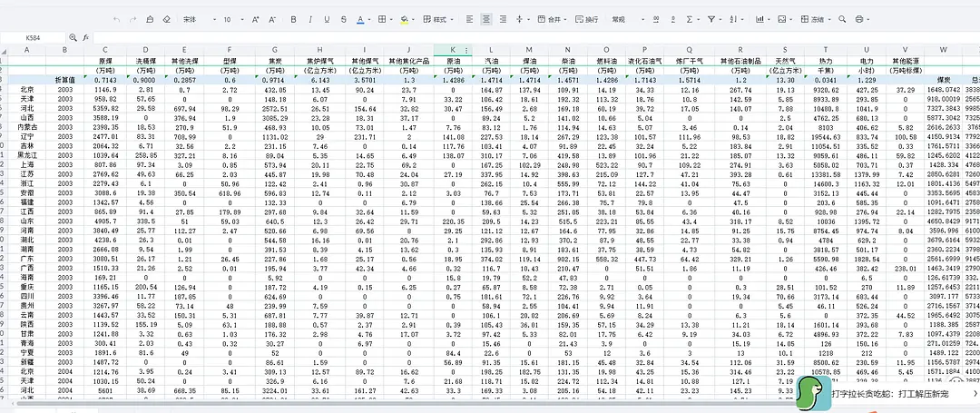980x413 pixels.
Task: Activate the format painter tool
Action: (150, 19)
